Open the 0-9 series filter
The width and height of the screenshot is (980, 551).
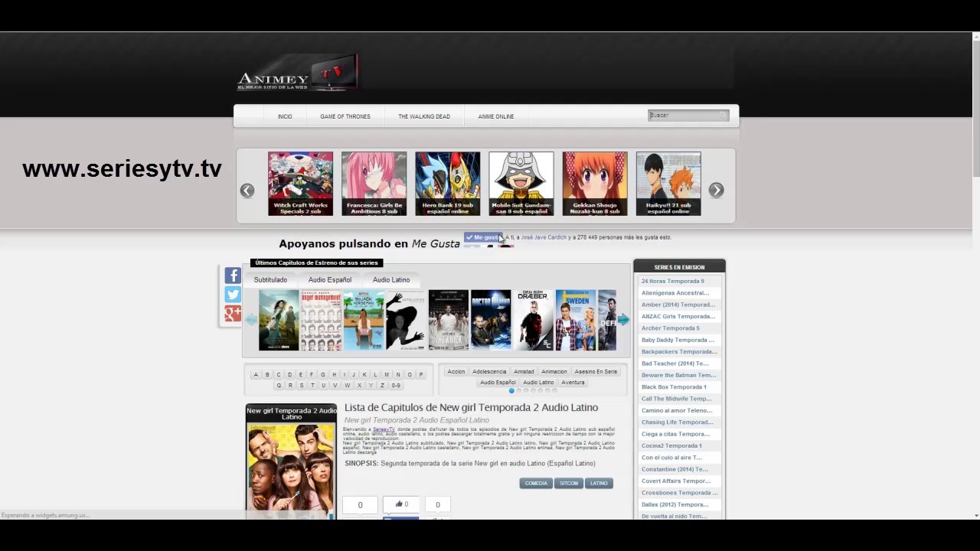click(x=396, y=385)
